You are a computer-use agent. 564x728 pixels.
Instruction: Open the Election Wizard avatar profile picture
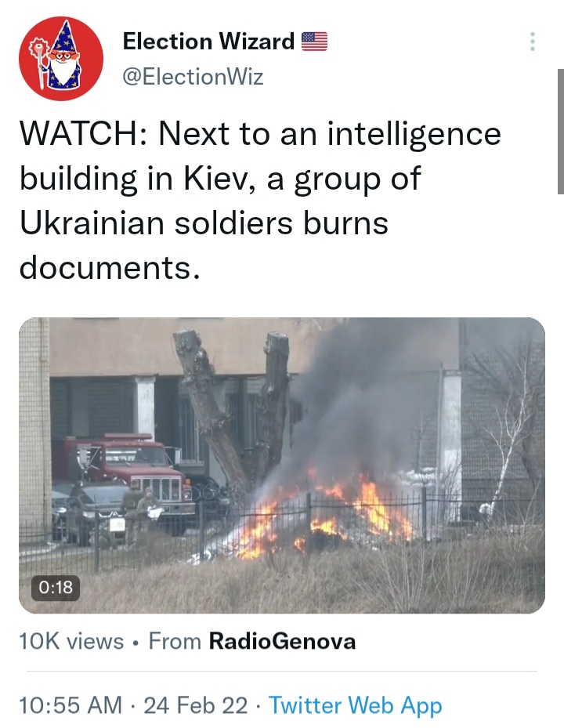(x=61, y=58)
